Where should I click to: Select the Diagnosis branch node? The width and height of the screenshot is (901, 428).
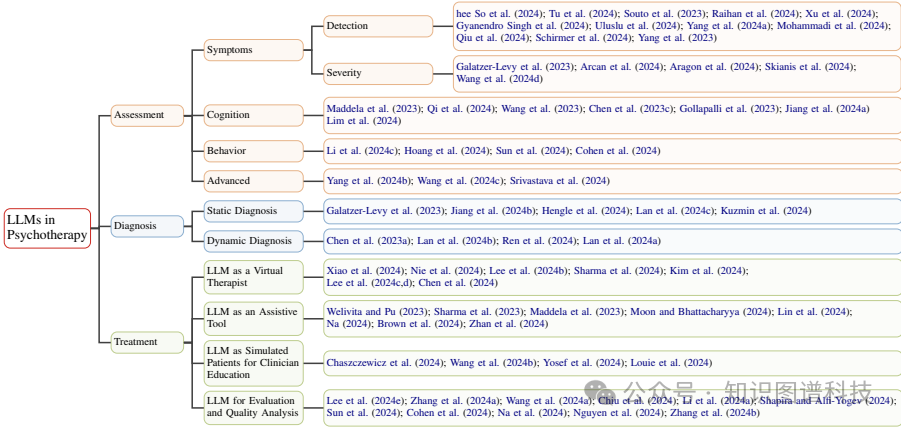pyautogui.click(x=147, y=226)
